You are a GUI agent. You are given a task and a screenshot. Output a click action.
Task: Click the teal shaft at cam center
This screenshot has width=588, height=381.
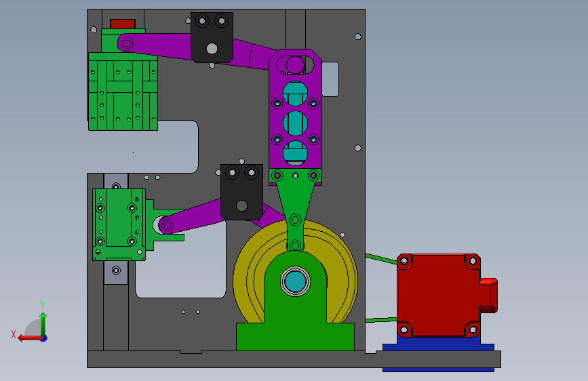(x=295, y=281)
